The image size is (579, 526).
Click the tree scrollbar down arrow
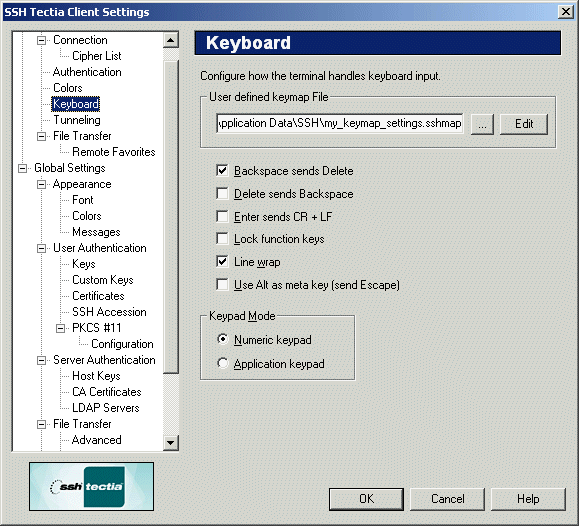[x=171, y=442]
